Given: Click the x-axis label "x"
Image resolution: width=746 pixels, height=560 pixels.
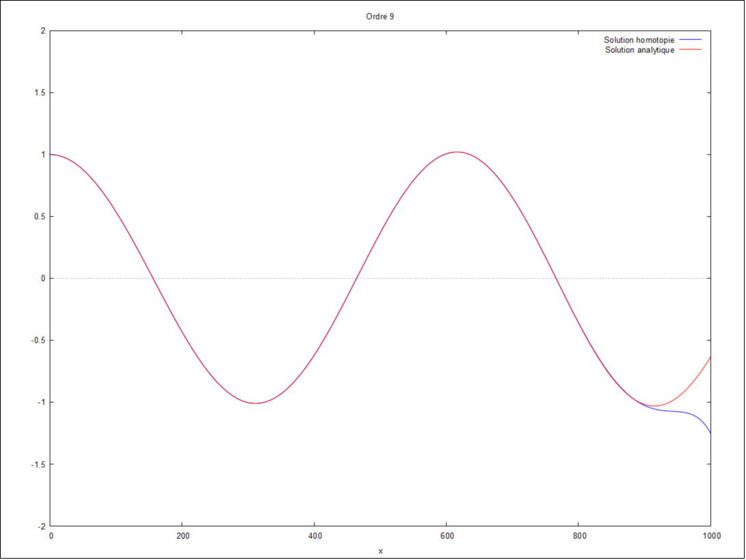Looking at the screenshot, I should click(x=381, y=551).
